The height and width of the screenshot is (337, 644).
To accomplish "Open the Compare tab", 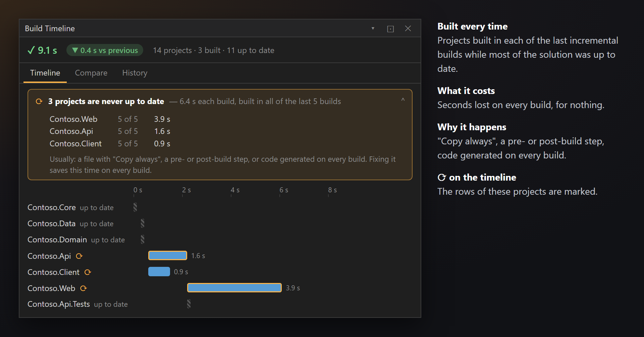I will pyautogui.click(x=91, y=73).
